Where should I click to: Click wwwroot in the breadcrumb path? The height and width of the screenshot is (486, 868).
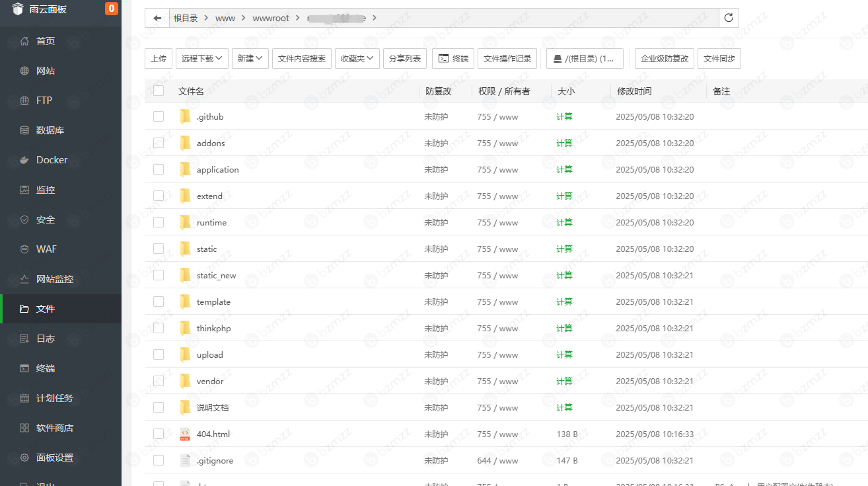pos(271,18)
